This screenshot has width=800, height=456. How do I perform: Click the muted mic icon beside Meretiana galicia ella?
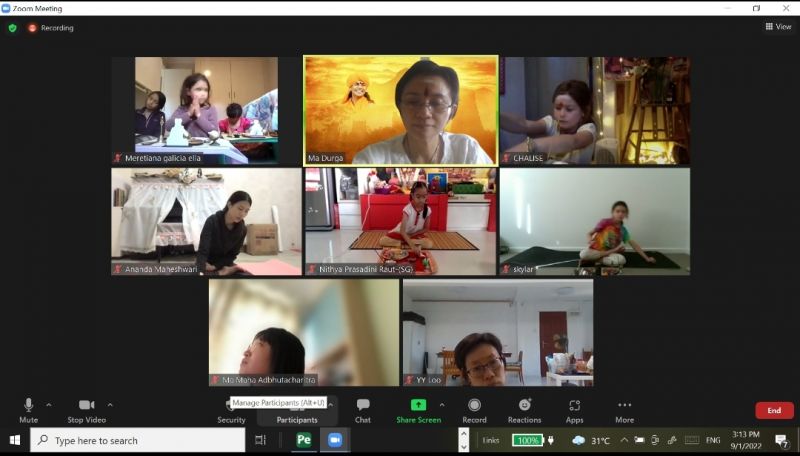coord(118,158)
